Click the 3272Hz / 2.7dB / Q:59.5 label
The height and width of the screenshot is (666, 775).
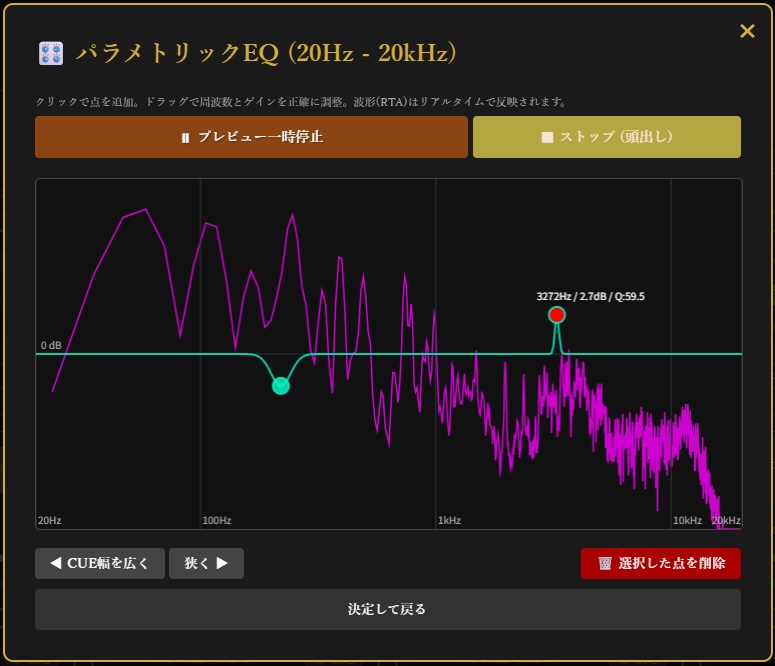pyautogui.click(x=590, y=296)
